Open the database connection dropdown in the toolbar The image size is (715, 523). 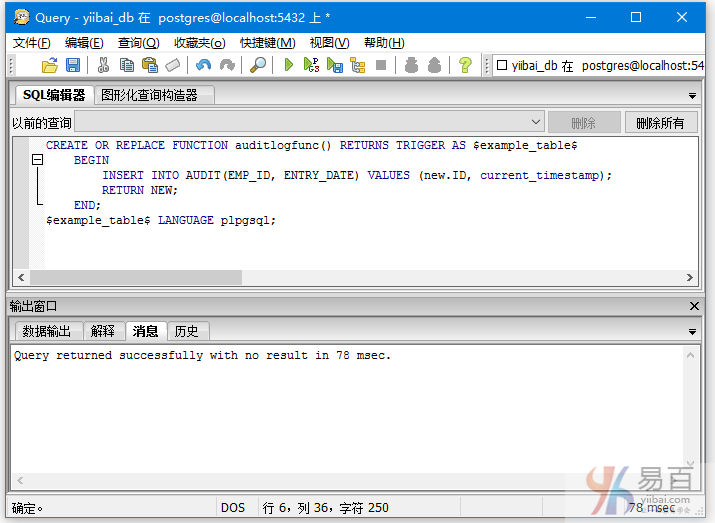600,65
